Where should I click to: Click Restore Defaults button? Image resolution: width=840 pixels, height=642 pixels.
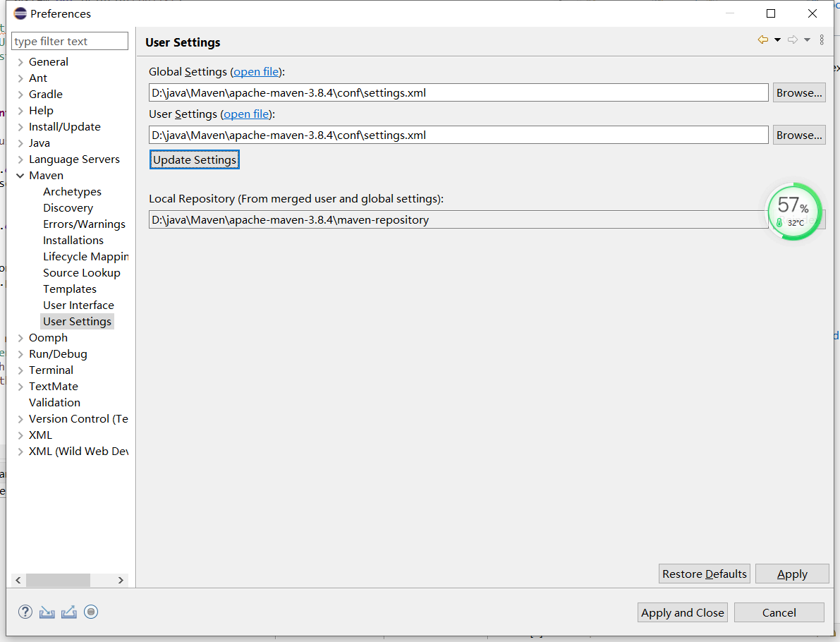705,574
